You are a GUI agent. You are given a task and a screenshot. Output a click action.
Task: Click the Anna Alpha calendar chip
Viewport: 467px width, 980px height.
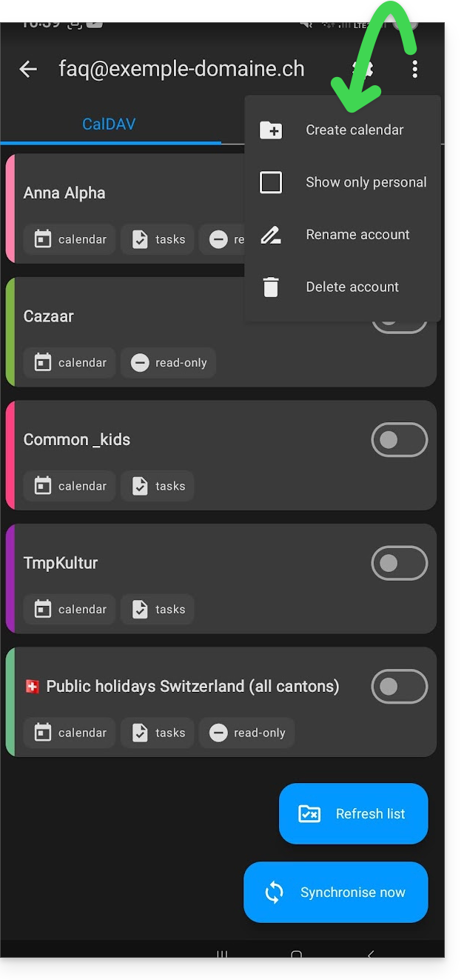70,239
